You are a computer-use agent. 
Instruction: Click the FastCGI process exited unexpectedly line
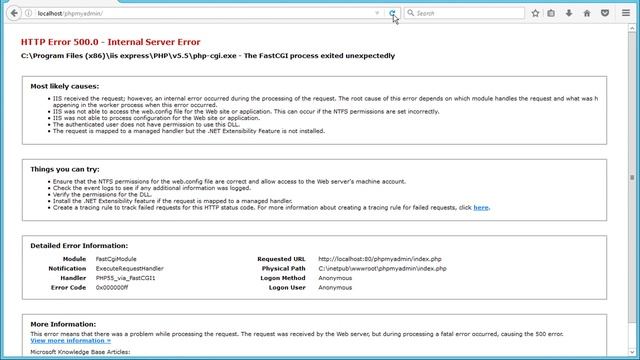click(x=208, y=56)
